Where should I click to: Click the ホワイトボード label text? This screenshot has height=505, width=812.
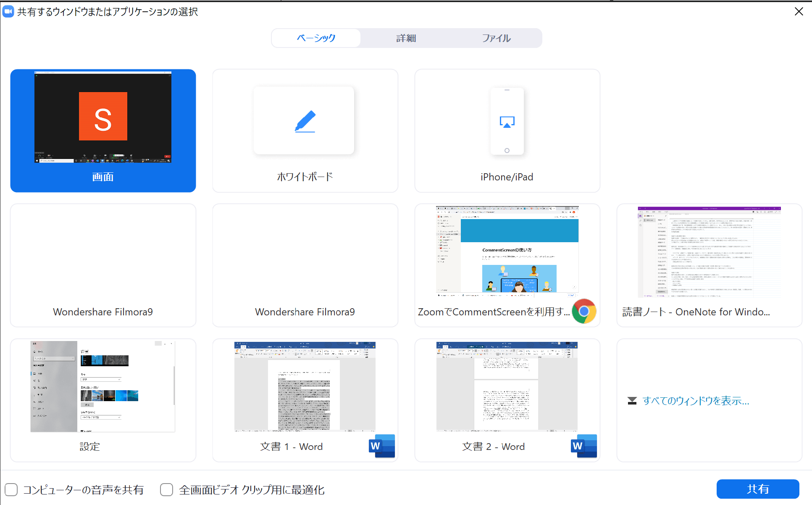pos(305,177)
